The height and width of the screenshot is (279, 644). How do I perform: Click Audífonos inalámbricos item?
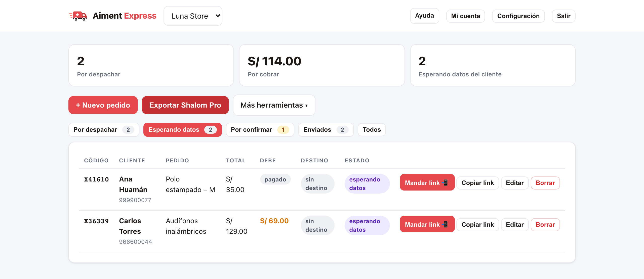[186, 226]
